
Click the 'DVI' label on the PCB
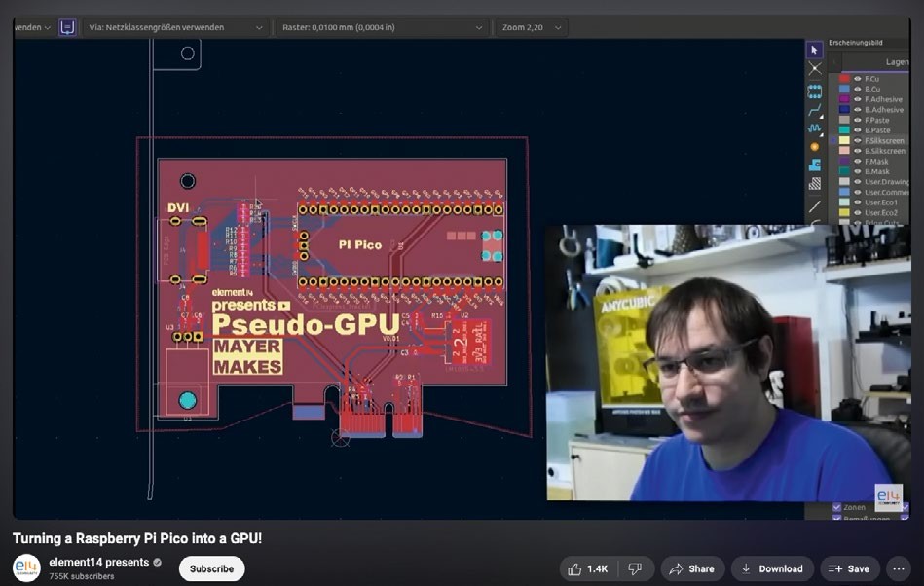click(178, 208)
